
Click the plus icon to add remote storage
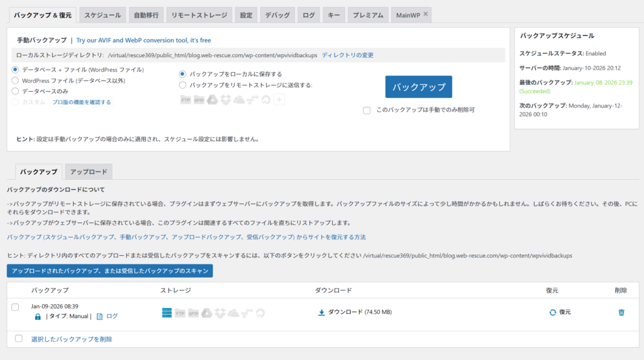[279, 99]
